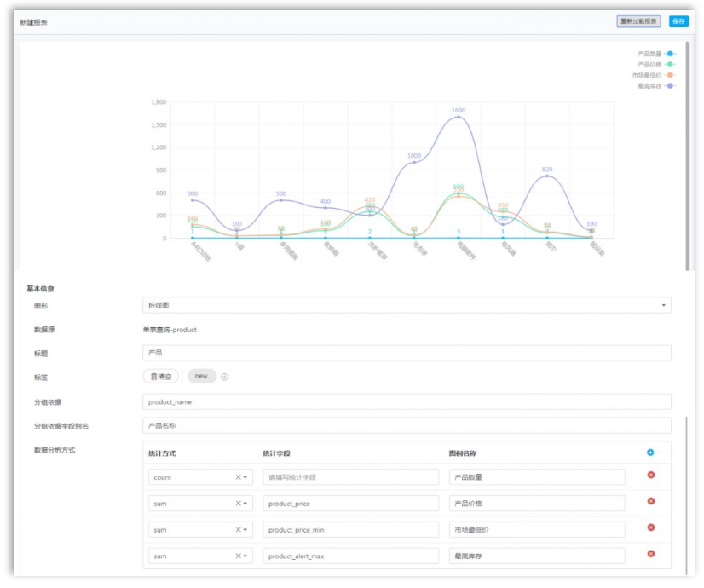
Task: Clear sum in the product_price_min row with X
Action: tap(238, 530)
